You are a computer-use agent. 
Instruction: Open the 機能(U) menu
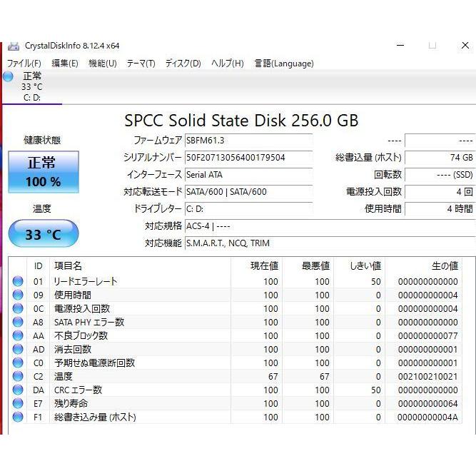[x=102, y=64]
